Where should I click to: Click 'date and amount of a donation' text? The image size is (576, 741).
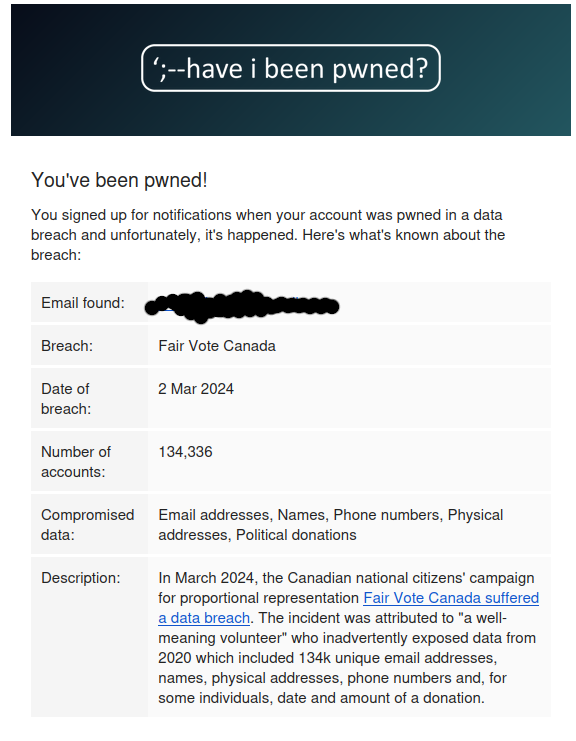pos(381,698)
